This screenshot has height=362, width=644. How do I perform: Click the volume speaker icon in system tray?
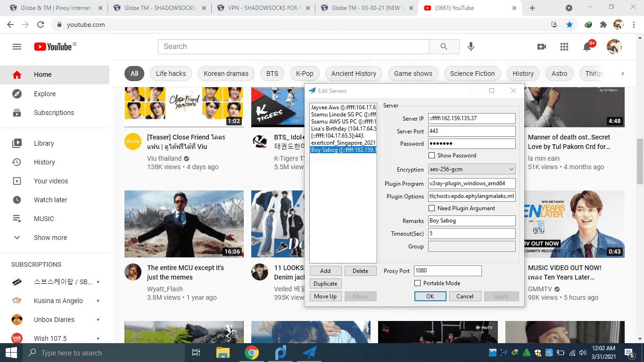point(583,353)
